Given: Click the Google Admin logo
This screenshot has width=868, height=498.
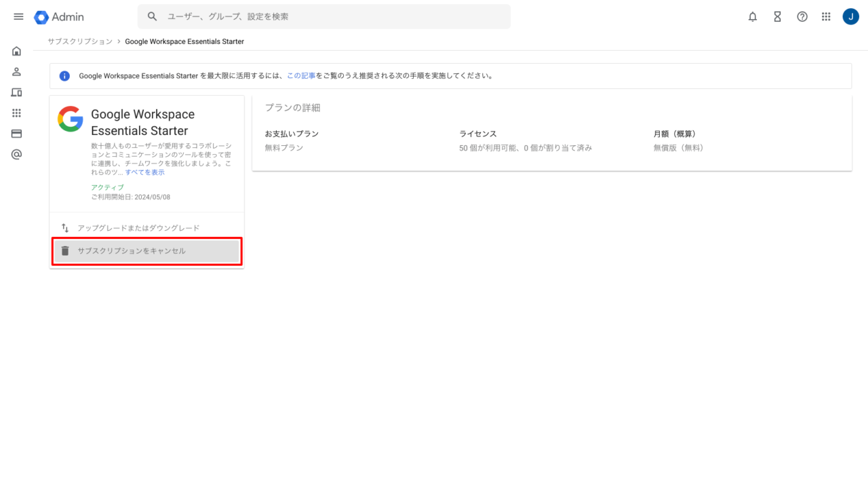Looking at the screenshot, I should (59, 17).
